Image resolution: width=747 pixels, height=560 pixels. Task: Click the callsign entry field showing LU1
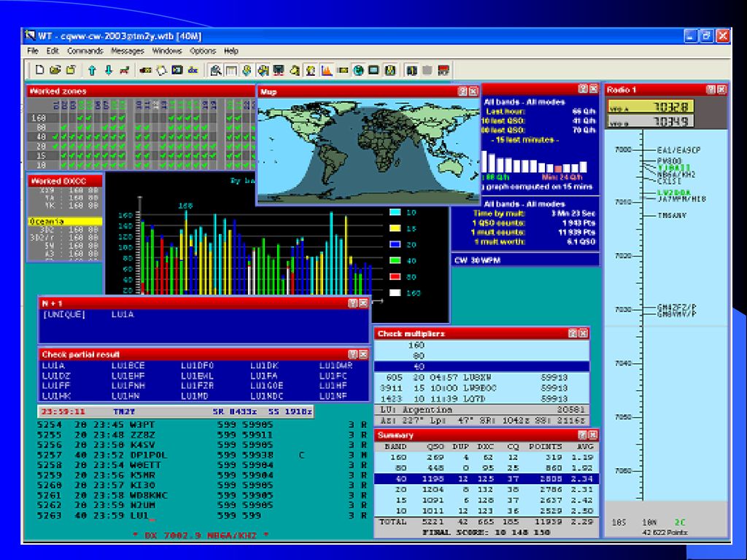[143, 516]
